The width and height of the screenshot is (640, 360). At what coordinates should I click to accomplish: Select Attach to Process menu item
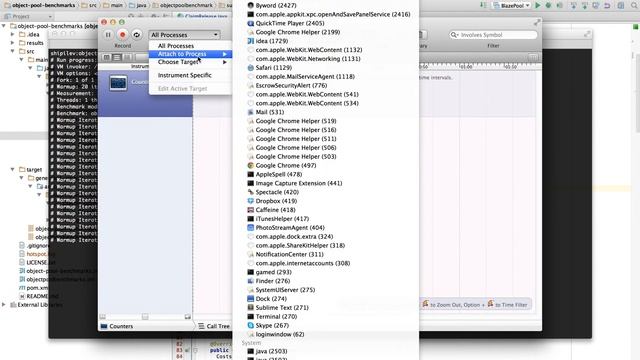pyautogui.click(x=191, y=54)
